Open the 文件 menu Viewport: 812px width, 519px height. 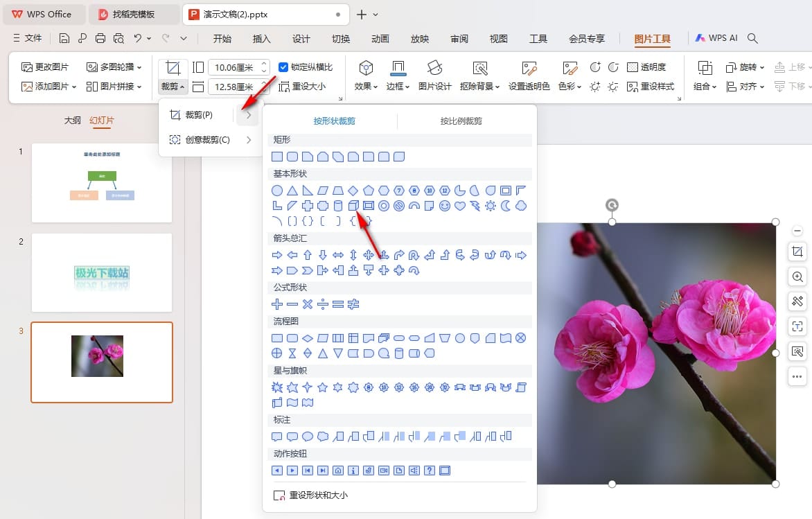click(28, 38)
